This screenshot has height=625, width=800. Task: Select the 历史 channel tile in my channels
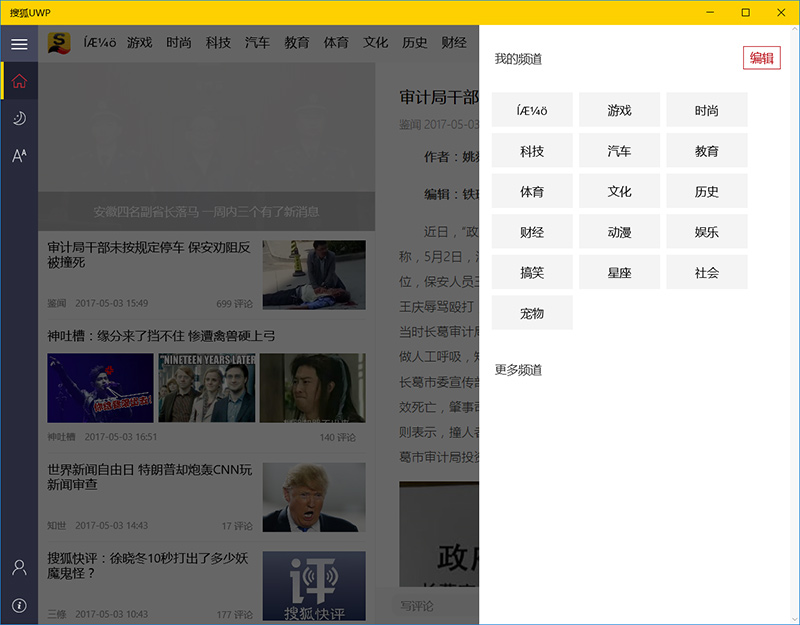(x=707, y=191)
